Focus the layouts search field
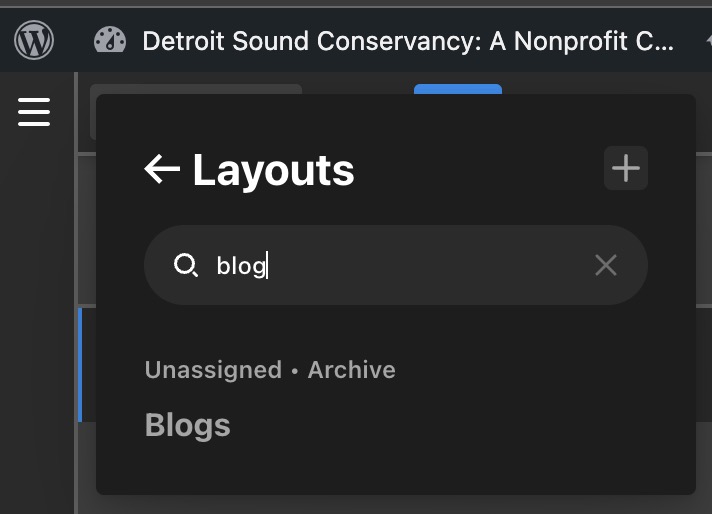Screen dimensions: 712x514 click(x=400, y=265)
